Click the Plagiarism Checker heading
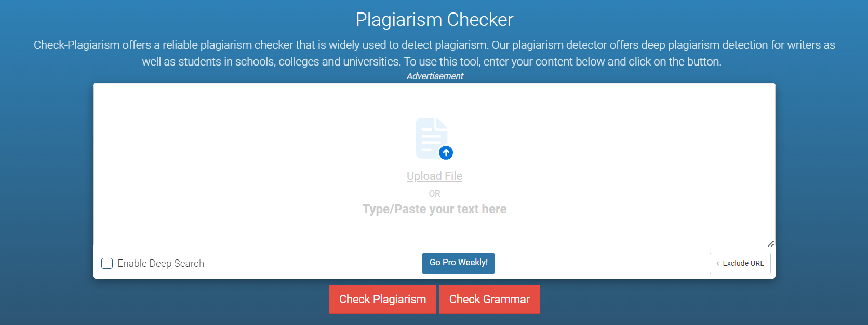Image resolution: width=868 pixels, height=325 pixels. [434, 20]
